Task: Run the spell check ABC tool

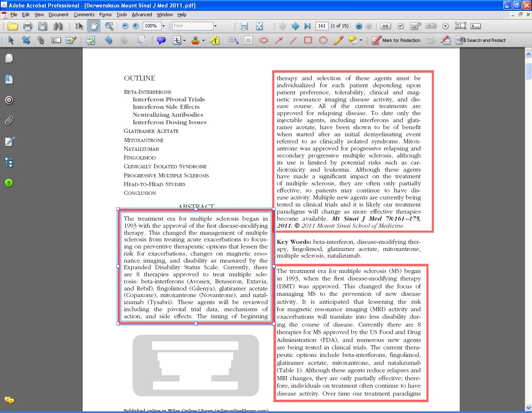Action: coord(90,40)
